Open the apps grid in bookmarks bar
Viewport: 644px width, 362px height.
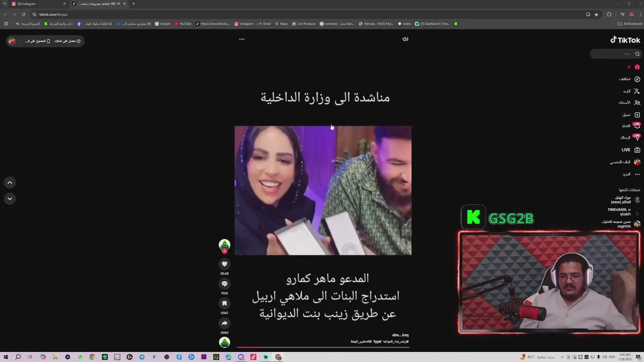[x=6, y=24]
